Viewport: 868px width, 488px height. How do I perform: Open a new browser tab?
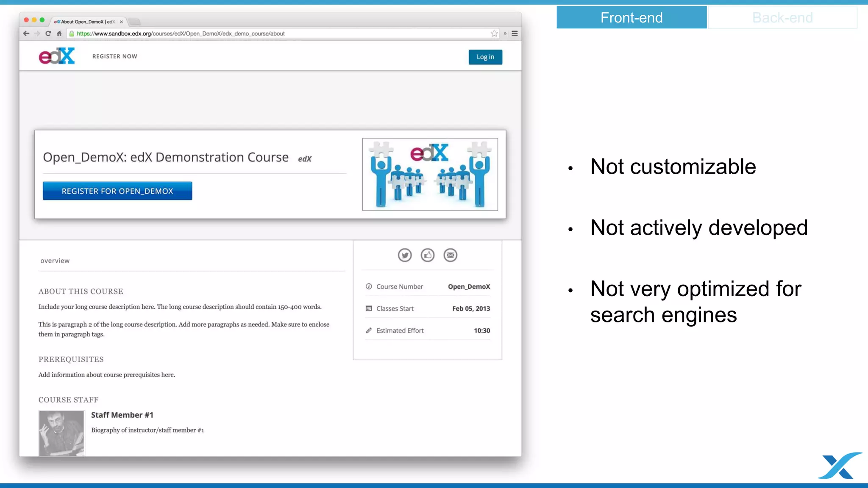[134, 22]
